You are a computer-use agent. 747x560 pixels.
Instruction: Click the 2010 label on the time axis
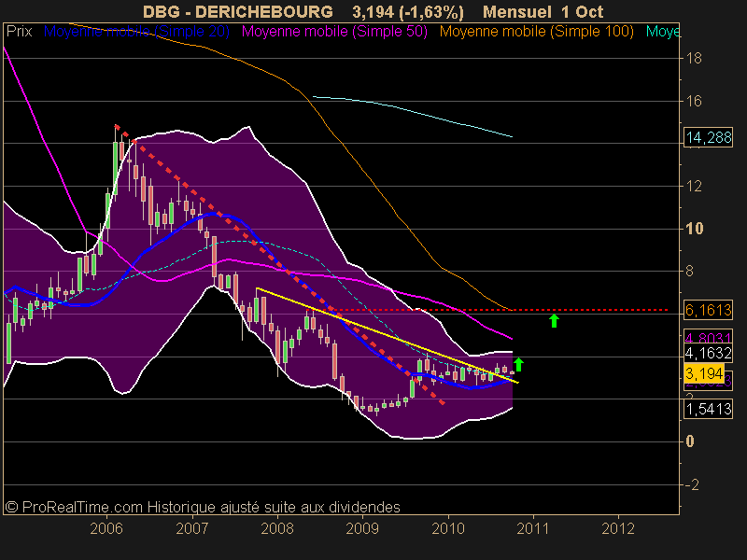(x=448, y=528)
